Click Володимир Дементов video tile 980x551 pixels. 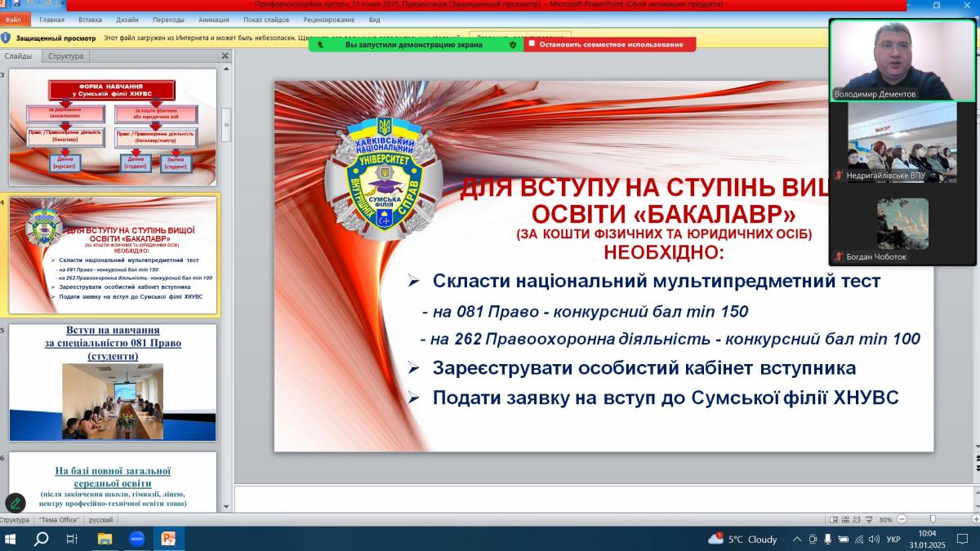(x=902, y=60)
